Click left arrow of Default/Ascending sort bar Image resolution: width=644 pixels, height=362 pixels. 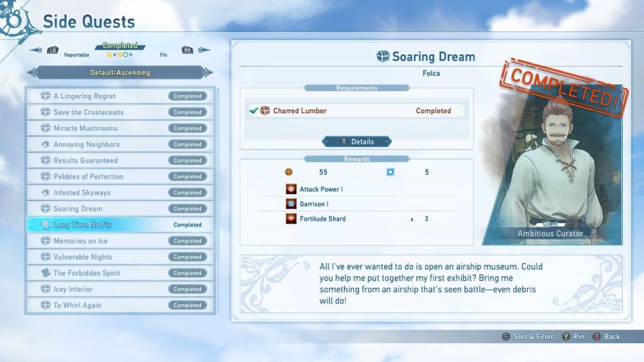pyautogui.click(x=33, y=73)
